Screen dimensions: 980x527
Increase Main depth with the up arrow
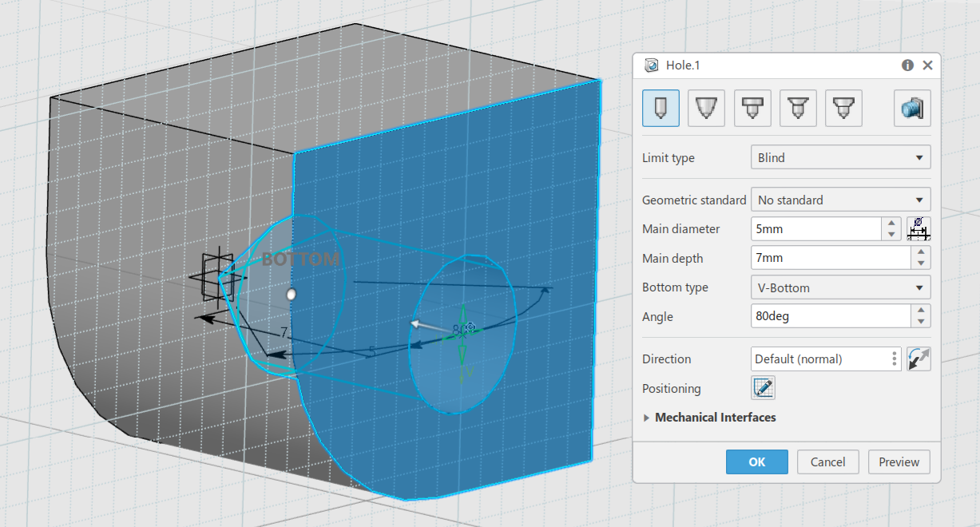click(922, 252)
